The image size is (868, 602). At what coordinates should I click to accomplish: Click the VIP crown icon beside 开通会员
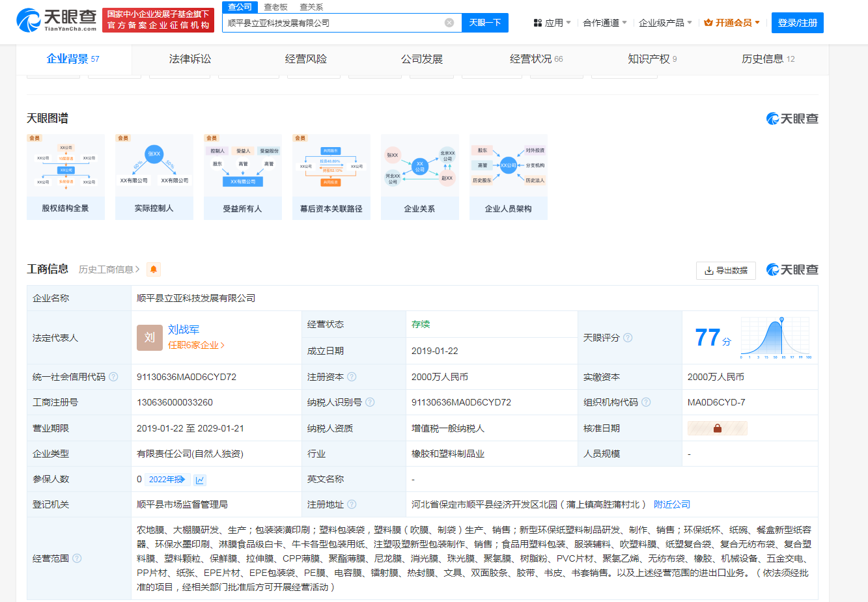point(708,23)
